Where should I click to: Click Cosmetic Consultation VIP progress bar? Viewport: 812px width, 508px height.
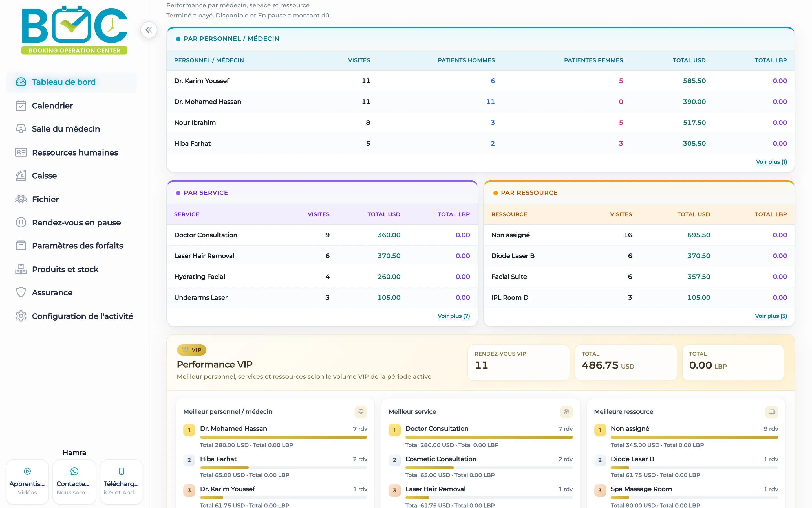pyautogui.click(x=489, y=467)
